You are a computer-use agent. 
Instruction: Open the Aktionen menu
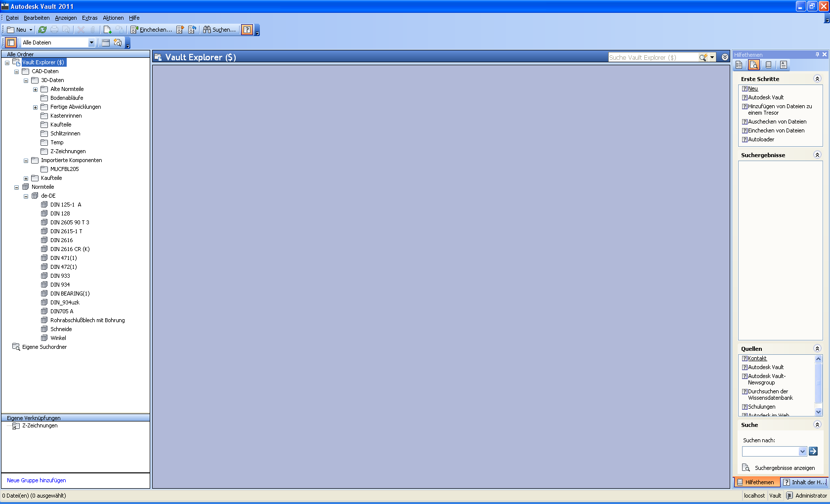tap(113, 18)
